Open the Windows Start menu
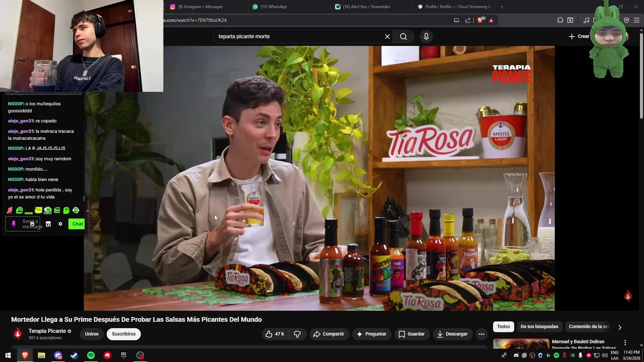The image size is (644, 362). point(8,355)
